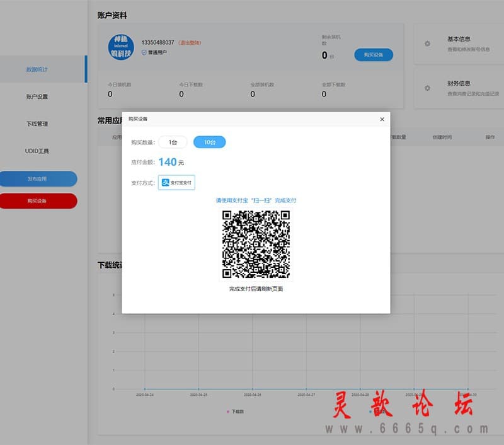Open 账户设置 in the sidebar
The width and height of the screenshot is (504, 445).
(x=37, y=96)
